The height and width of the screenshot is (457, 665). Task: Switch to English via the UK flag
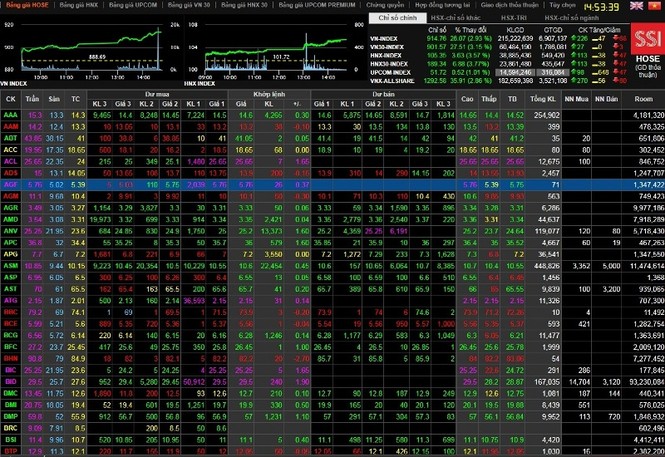pos(636,6)
